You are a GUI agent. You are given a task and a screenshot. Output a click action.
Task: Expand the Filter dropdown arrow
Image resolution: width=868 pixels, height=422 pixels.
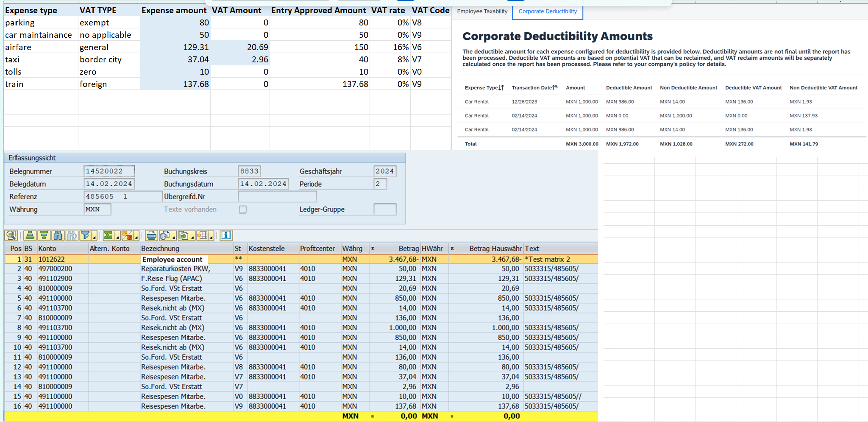(94, 237)
